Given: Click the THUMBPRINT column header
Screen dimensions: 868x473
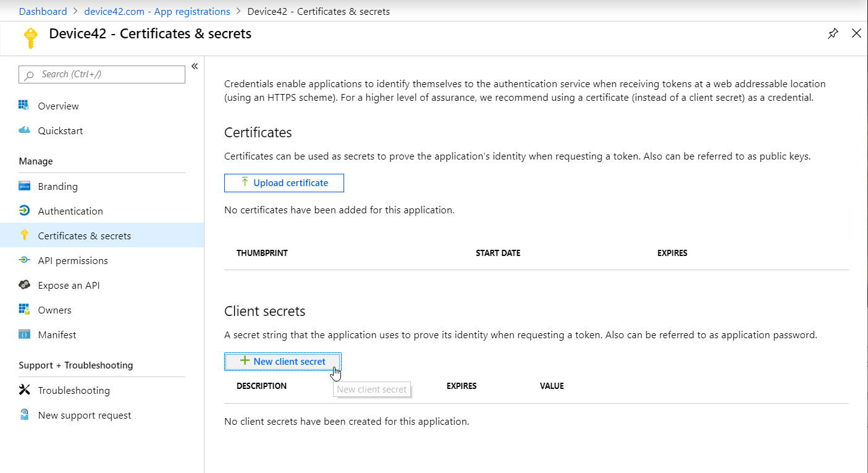Looking at the screenshot, I should click(262, 253).
